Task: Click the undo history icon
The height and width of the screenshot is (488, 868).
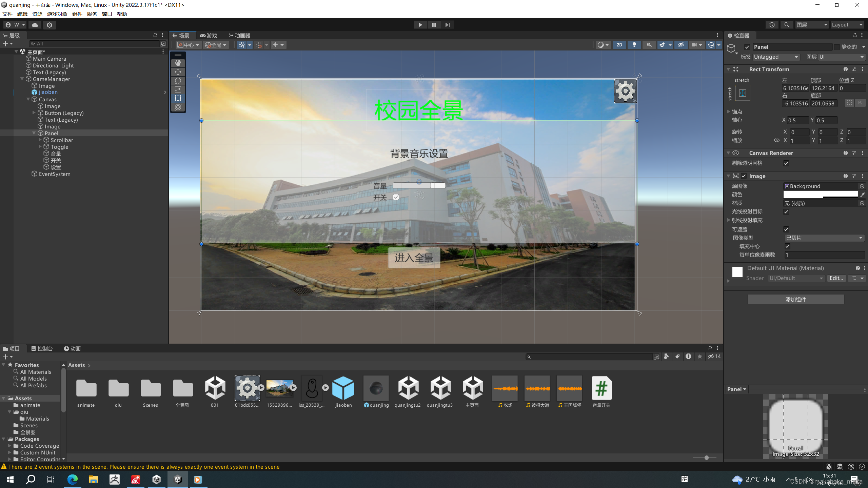Action: tap(772, 25)
